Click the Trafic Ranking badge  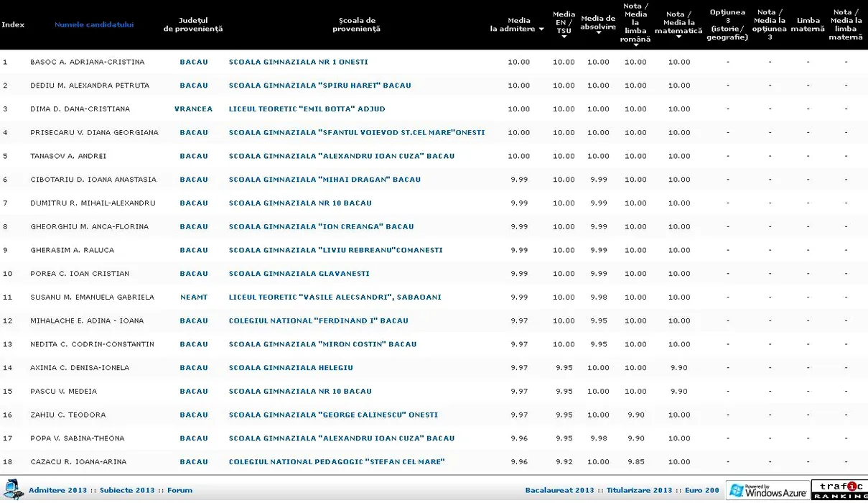click(839, 490)
